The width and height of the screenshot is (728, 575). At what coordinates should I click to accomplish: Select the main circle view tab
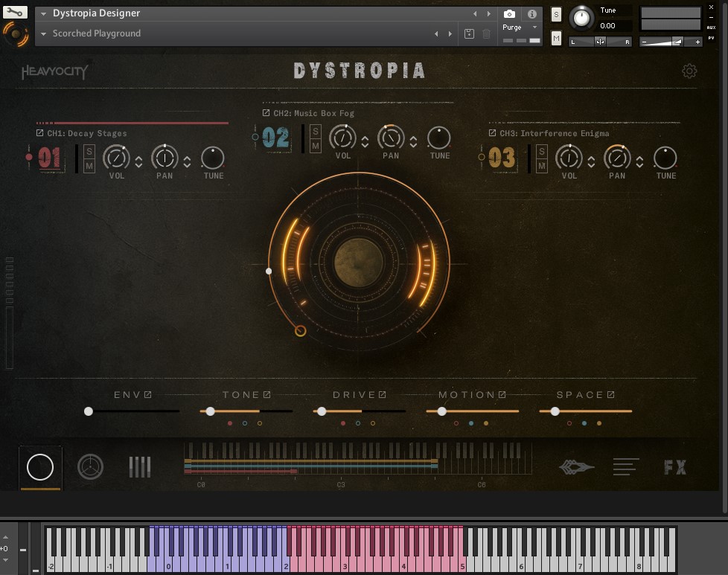pos(40,467)
